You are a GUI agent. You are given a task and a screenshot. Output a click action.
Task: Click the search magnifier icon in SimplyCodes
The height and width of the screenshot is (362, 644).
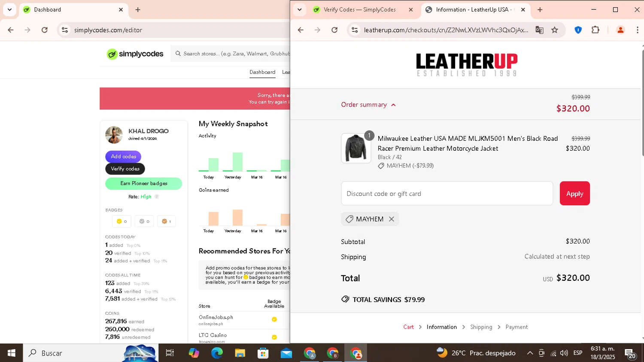click(178, 54)
